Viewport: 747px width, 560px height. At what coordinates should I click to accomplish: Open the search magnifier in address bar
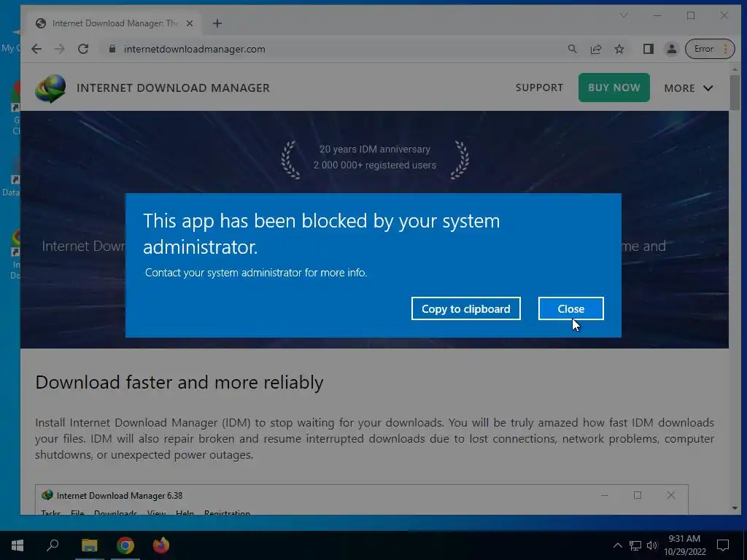[572, 49]
